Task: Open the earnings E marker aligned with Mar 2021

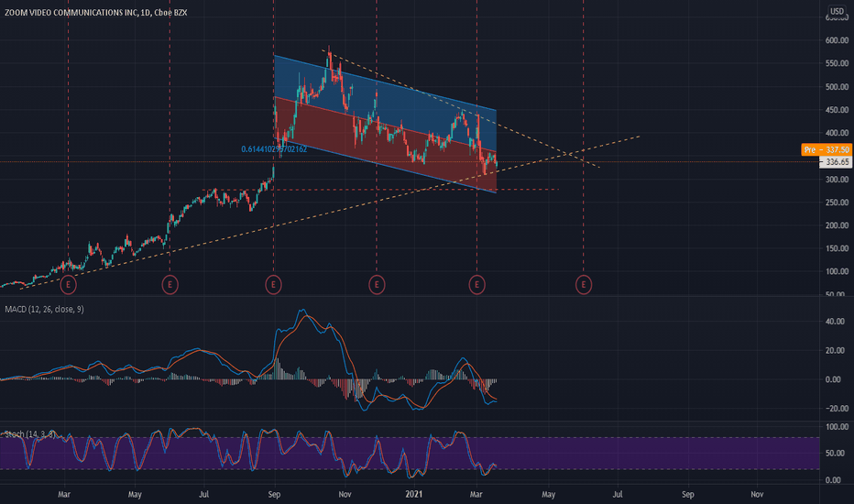Action: [477, 284]
